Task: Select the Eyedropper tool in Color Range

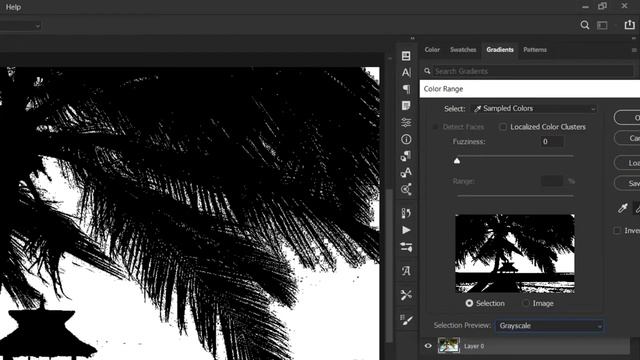Action: click(x=622, y=208)
